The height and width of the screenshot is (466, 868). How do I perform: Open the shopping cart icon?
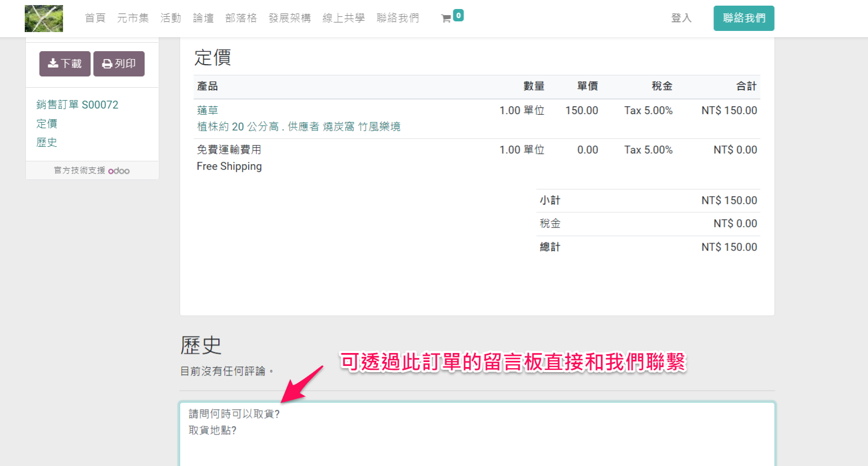tap(446, 19)
